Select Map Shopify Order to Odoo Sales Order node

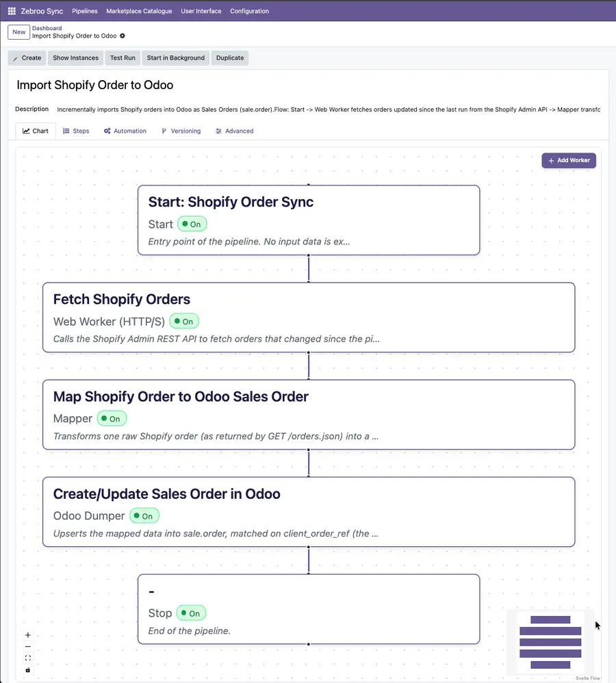point(309,415)
